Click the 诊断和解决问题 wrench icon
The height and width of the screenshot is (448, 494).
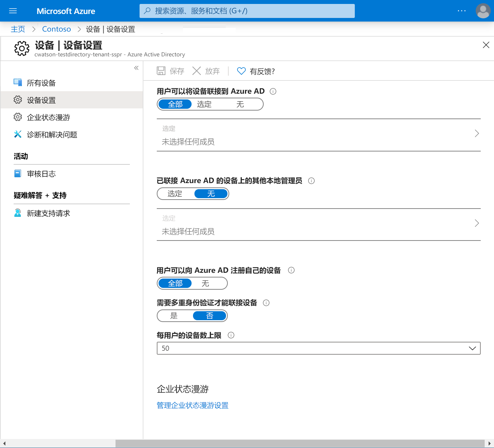[18, 134]
